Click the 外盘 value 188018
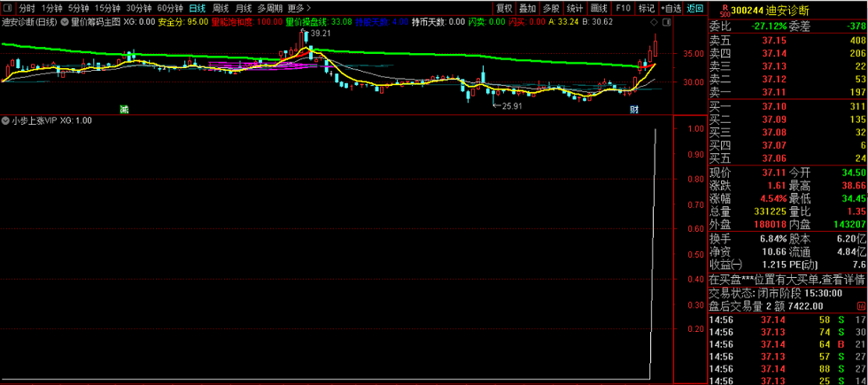 pyautogui.click(x=770, y=224)
